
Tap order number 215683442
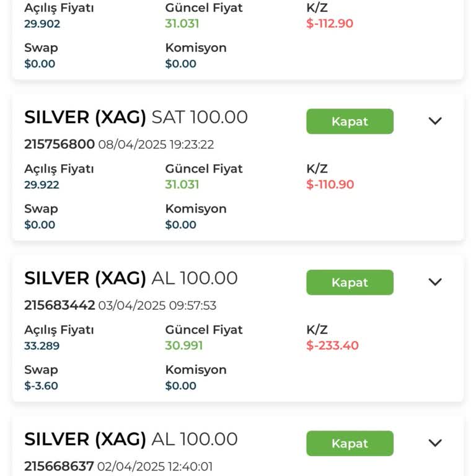[x=59, y=306]
